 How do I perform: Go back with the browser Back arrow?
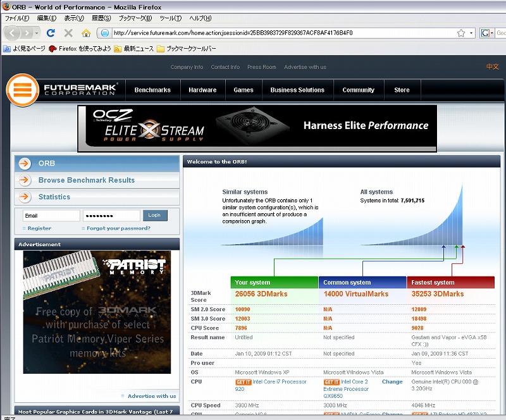(x=12, y=33)
